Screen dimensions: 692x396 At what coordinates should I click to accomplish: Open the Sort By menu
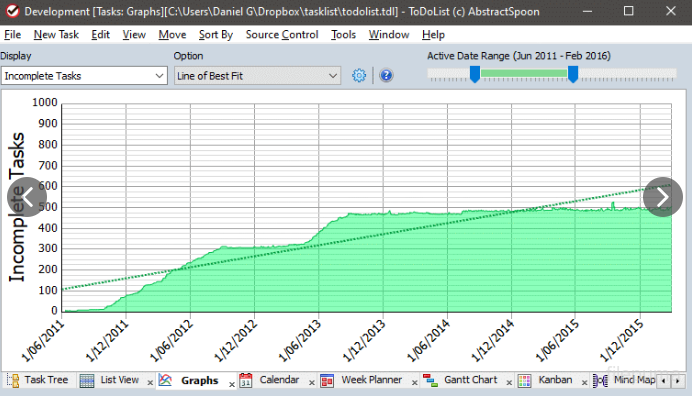216,34
